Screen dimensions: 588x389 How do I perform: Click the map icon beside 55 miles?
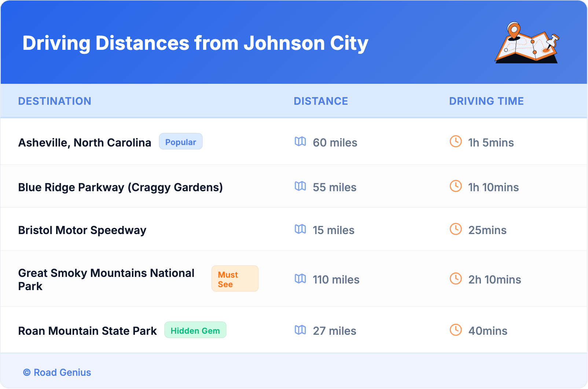click(x=300, y=186)
